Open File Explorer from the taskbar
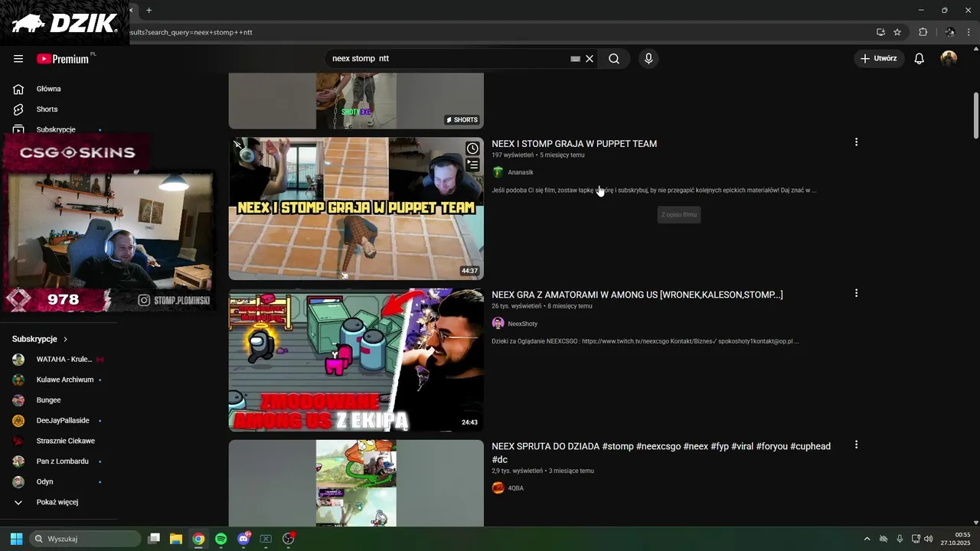Viewport: 980px width, 551px height. [176, 539]
